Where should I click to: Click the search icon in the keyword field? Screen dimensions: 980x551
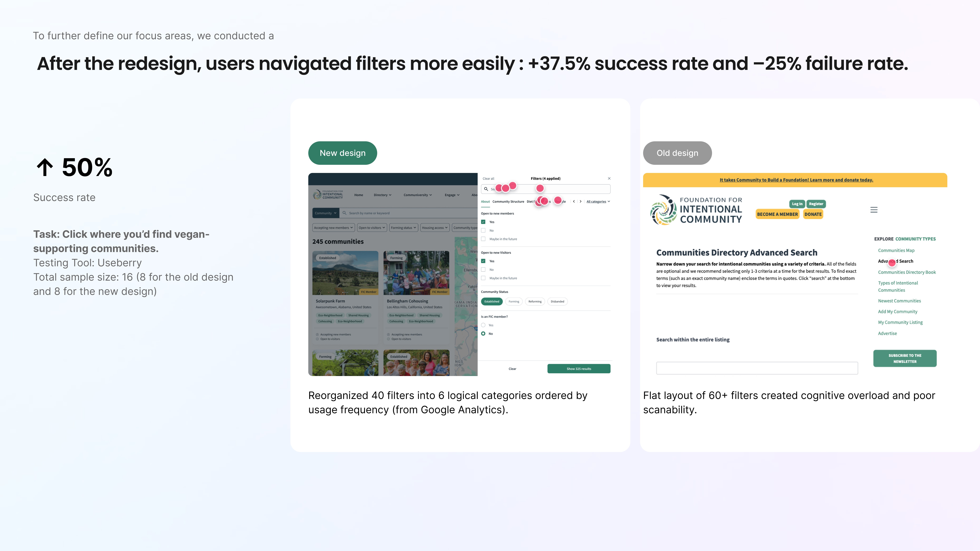click(x=344, y=213)
